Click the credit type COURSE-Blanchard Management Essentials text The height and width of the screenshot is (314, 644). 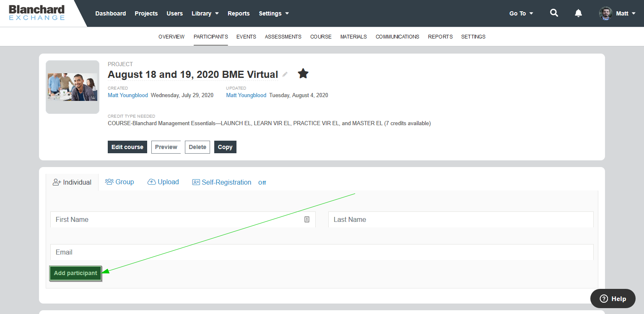click(x=269, y=123)
